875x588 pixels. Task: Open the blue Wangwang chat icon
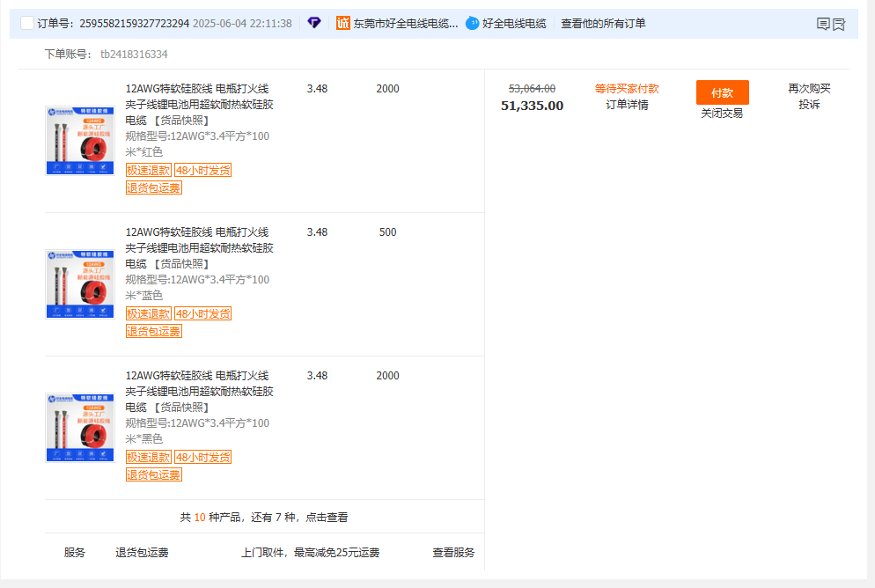pos(472,23)
